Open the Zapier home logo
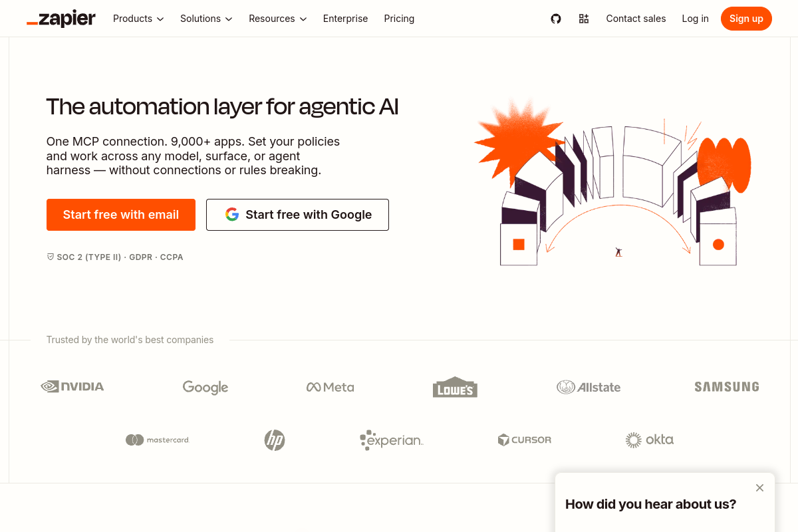This screenshot has width=798, height=532. 61,19
